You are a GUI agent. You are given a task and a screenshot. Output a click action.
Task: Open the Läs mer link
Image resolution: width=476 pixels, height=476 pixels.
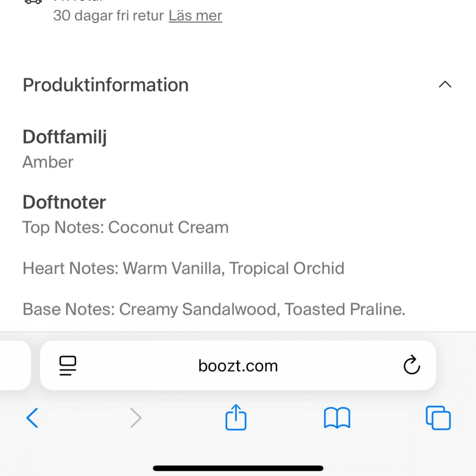195,16
